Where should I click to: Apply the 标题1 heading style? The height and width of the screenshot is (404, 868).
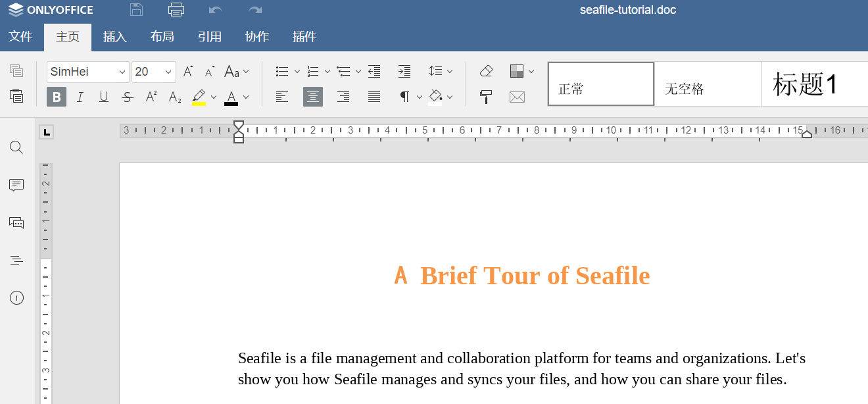(815, 84)
